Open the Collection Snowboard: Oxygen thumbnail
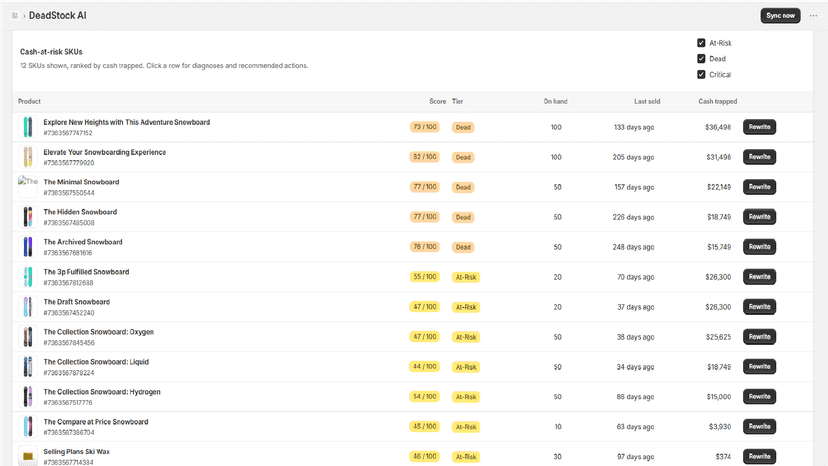This screenshot has height=466, width=828. pyautogui.click(x=27, y=337)
